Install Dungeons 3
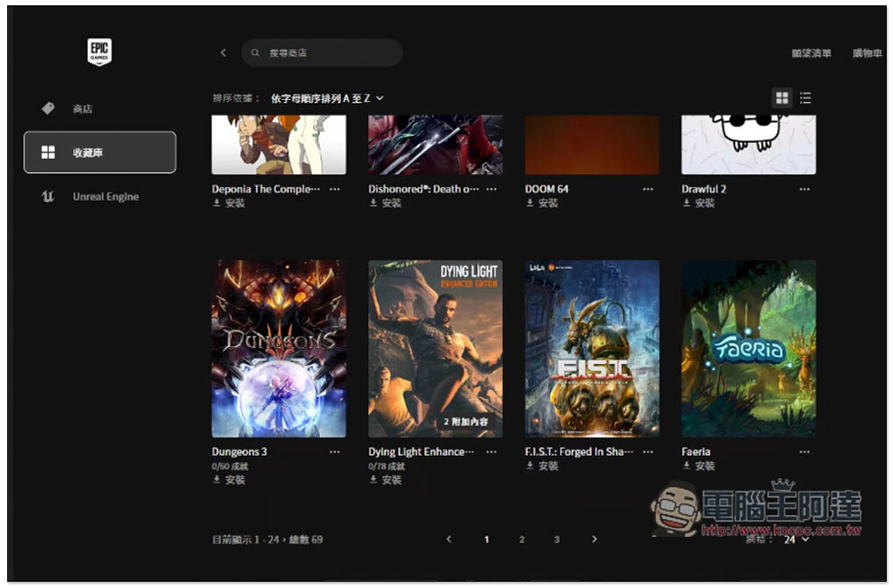Image resolution: width=893 pixels, height=588 pixels. [x=229, y=480]
